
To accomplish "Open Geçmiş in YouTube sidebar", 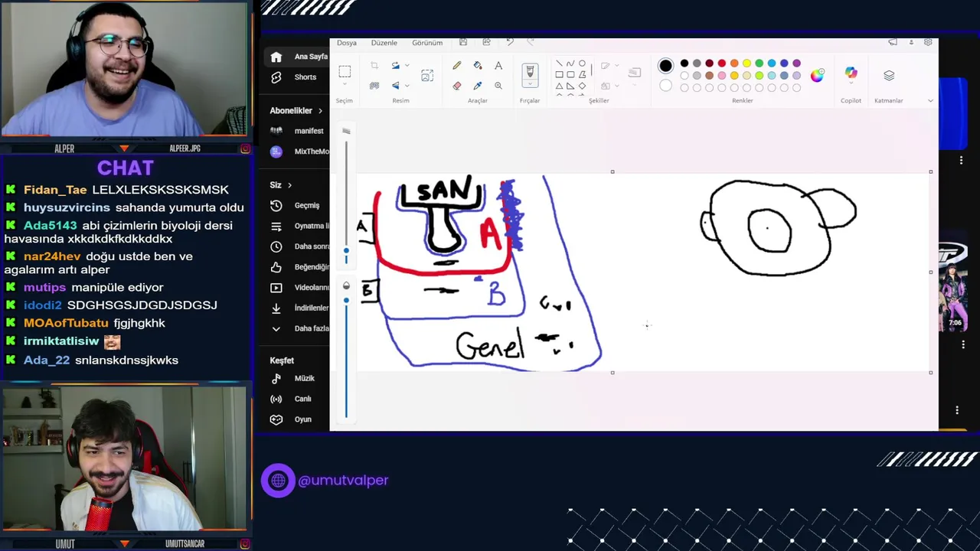I will [x=297, y=205].
